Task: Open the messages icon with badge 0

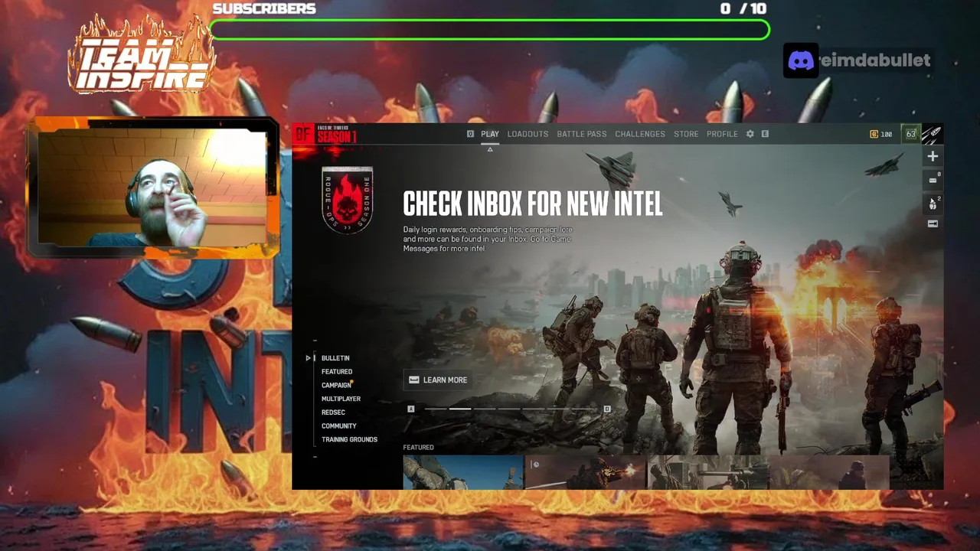Action: point(933,181)
